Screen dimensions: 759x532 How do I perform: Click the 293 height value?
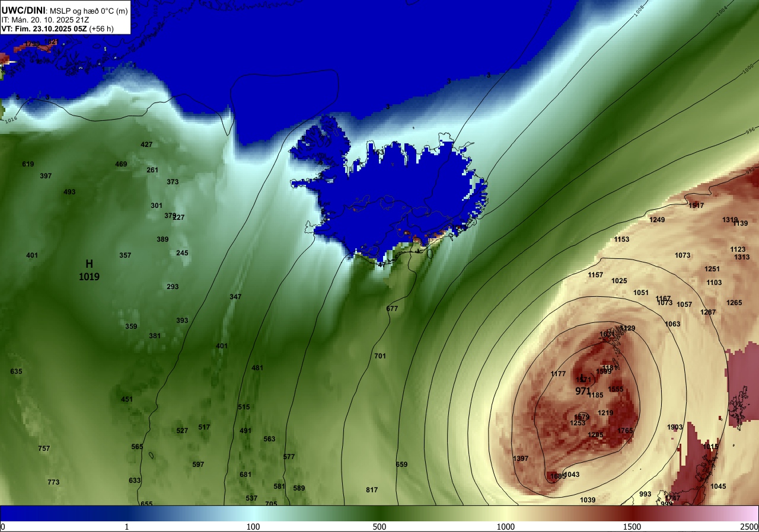coord(173,287)
